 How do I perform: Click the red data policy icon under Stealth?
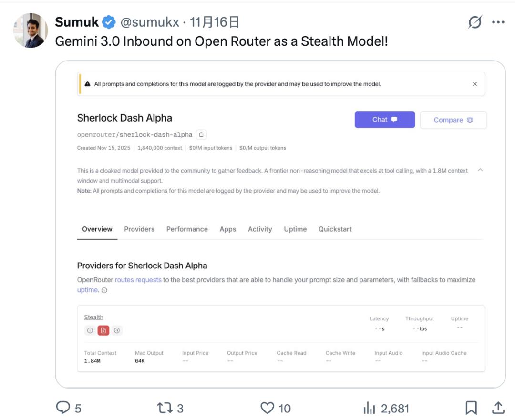(103, 330)
